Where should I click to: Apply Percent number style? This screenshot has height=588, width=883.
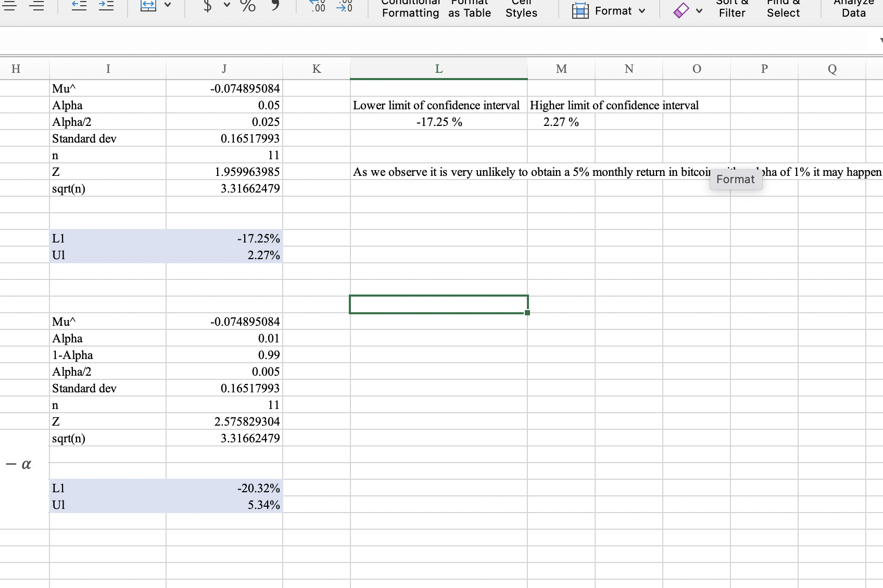pyautogui.click(x=248, y=7)
